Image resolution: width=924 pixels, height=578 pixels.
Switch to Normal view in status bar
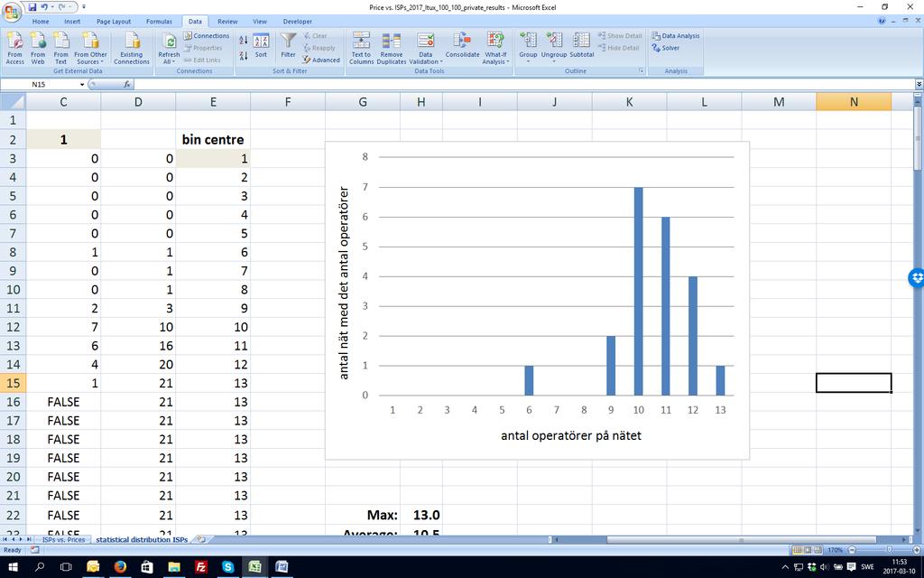[797, 550]
